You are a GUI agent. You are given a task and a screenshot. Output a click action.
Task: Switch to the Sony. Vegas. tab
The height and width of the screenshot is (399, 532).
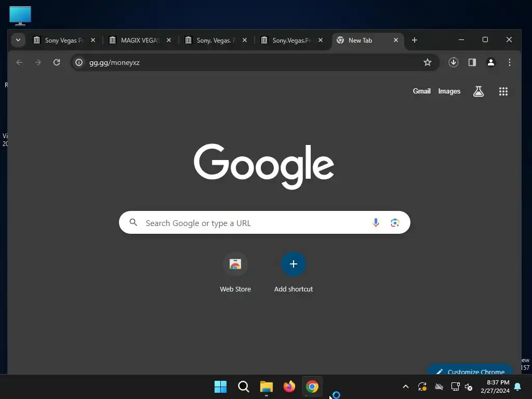pos(216,41)
